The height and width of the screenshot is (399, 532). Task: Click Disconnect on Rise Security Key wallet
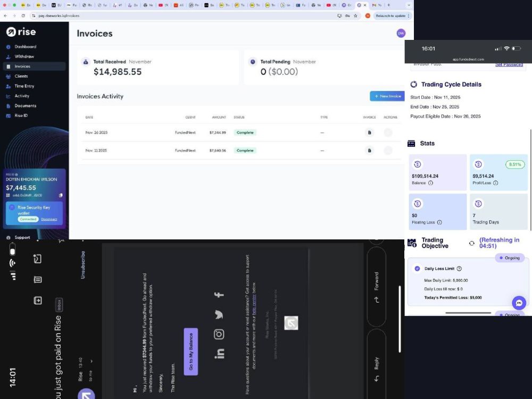[49, 219]
